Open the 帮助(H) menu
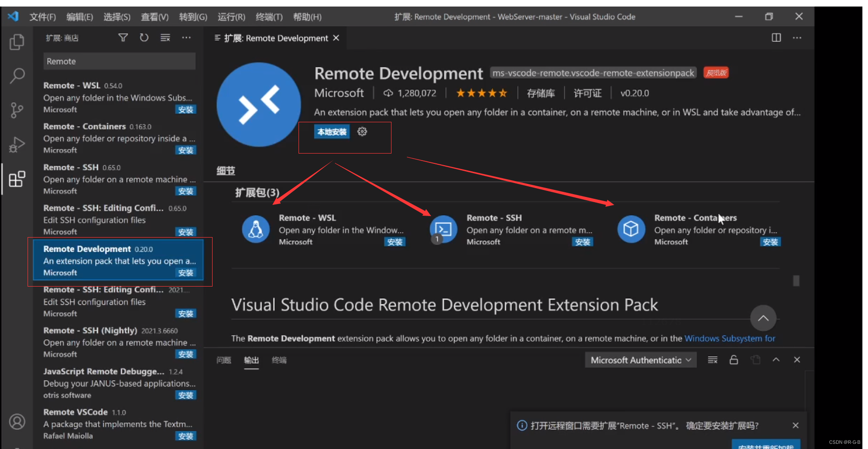 (x=307, y=17)
